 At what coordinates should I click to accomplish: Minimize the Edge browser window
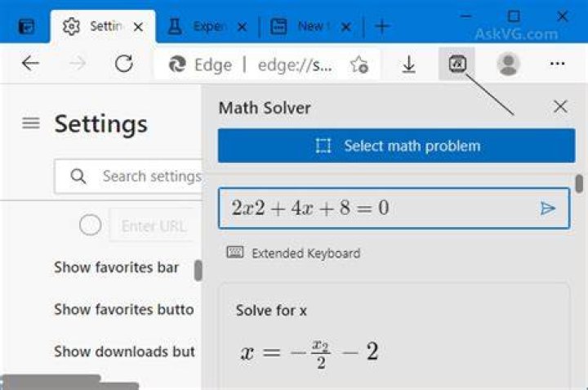click(x=465, y=16)
